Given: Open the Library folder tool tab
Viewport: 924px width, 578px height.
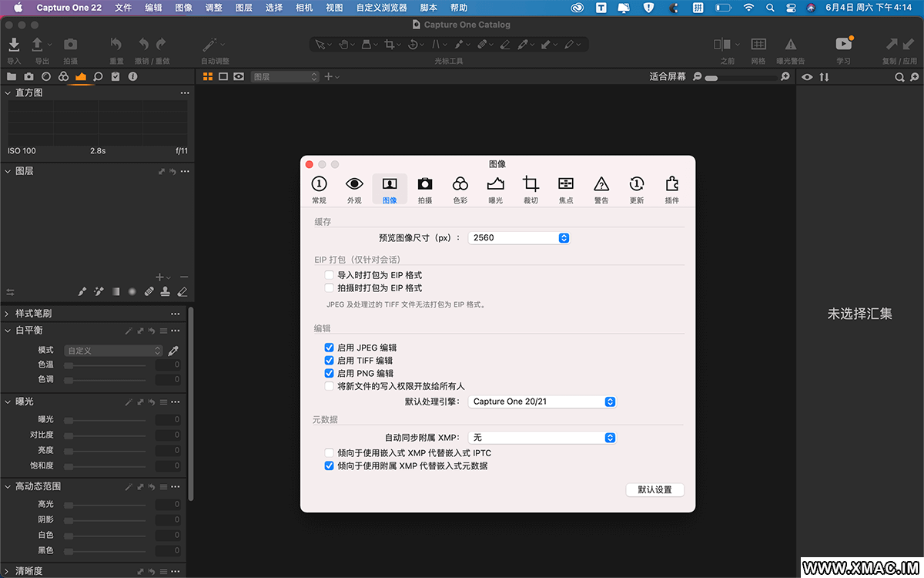Looking at the screenshot, I should tap(12, 77).
